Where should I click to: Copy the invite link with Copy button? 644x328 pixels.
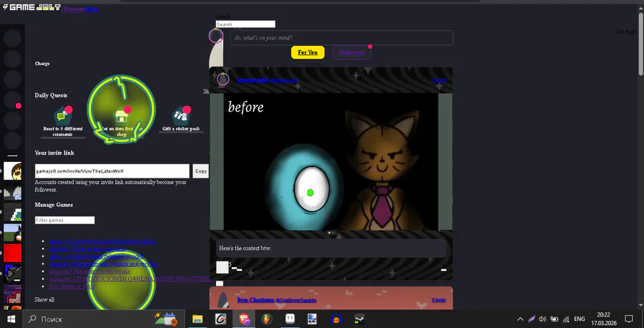tap(201, 171)
